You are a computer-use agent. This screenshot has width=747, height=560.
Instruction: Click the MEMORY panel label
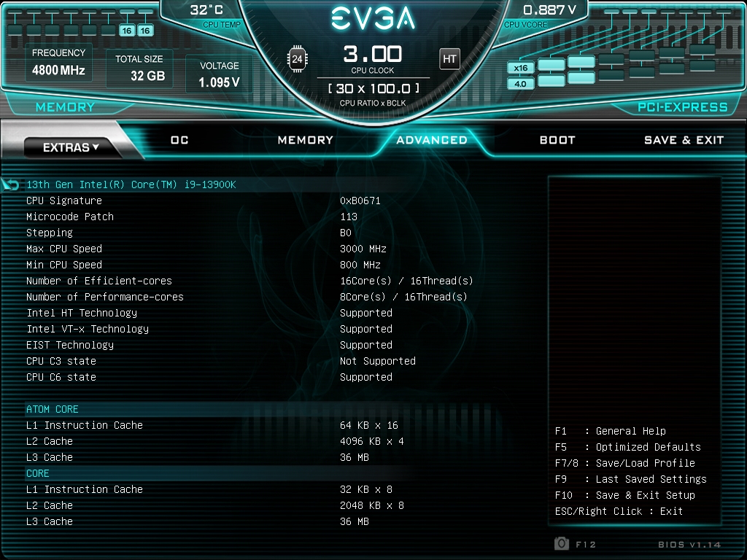coord(65,107)
